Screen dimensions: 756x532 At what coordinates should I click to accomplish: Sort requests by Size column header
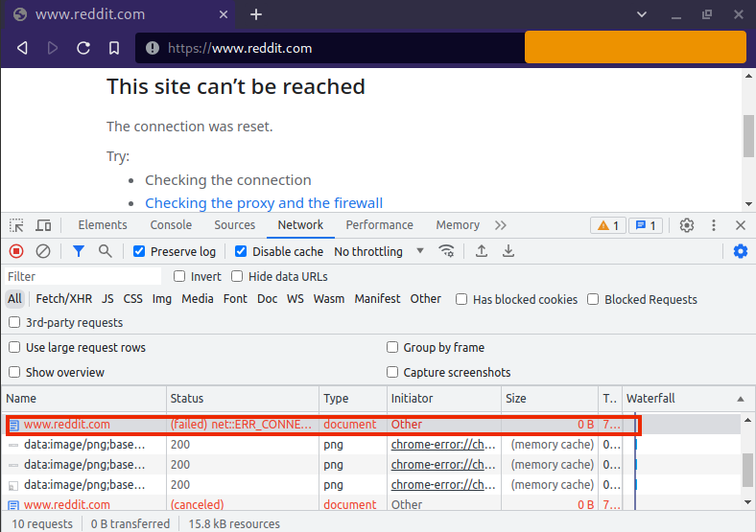550,398
